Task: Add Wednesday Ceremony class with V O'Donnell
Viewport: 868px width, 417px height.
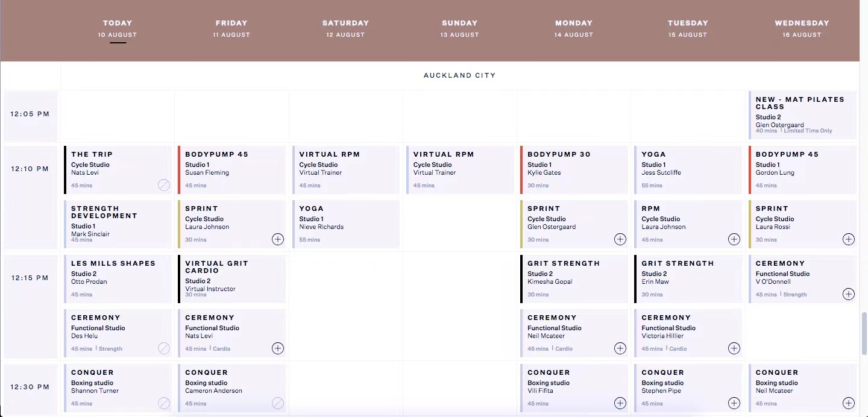Action: pyautogui.click(x=848, y=294)
